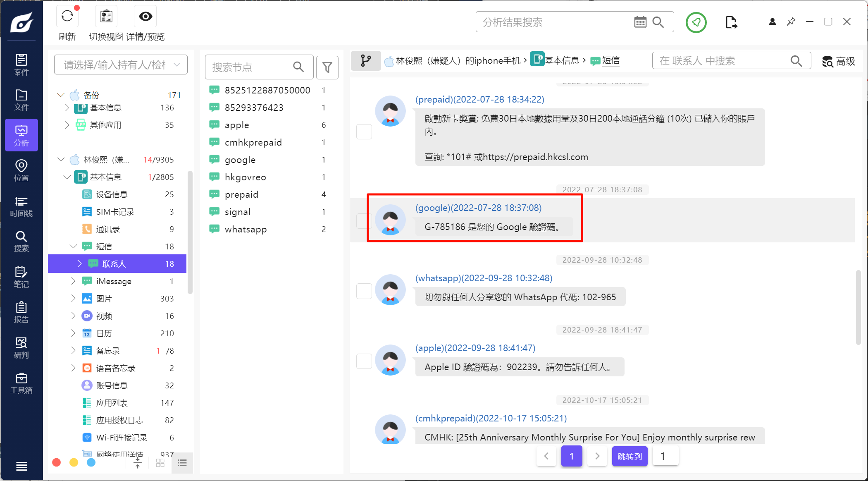The height and width of the screenshot is (481, 868).
Task: Open the Timeline (时间线) sidebar icon
Action: tap(21, 206)
